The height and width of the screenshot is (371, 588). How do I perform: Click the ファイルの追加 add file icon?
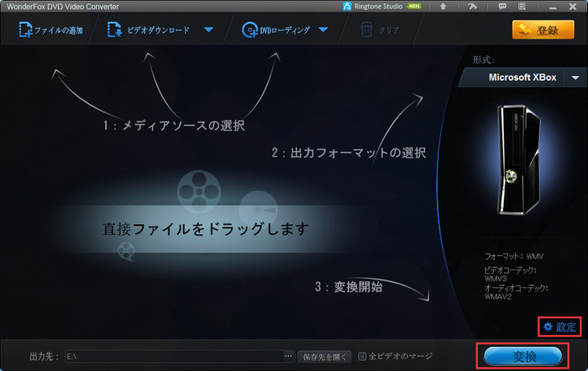(25, 29)
